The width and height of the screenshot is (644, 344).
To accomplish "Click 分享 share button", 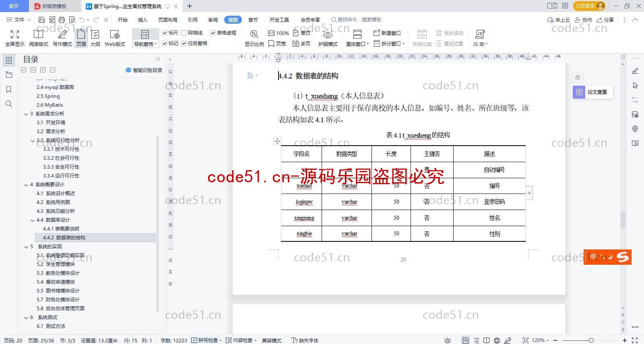I will pyautogui.click(x=605, y=20).
